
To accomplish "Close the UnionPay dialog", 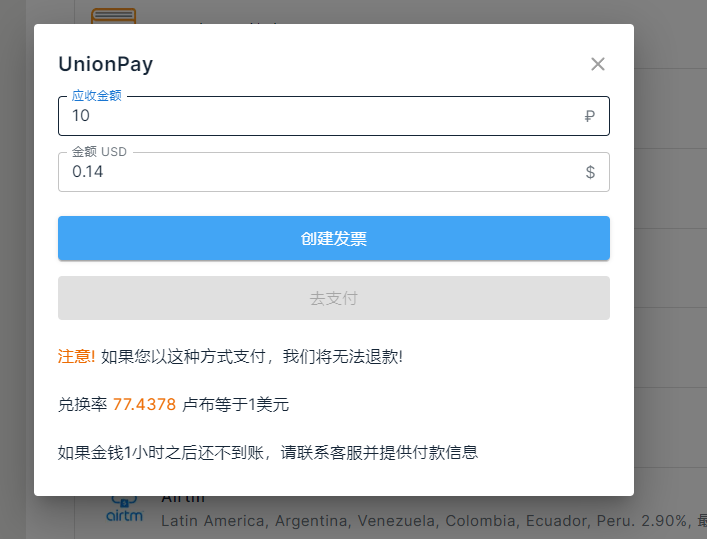I will pyautogui.click(x=598, y=65).
